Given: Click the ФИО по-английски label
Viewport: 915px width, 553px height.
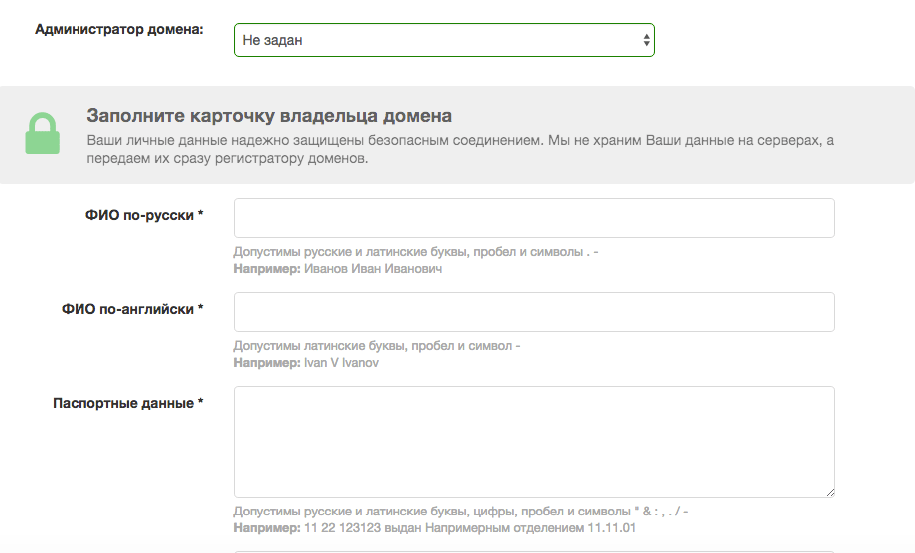Looking at the screenshot, I should point(132,309).
